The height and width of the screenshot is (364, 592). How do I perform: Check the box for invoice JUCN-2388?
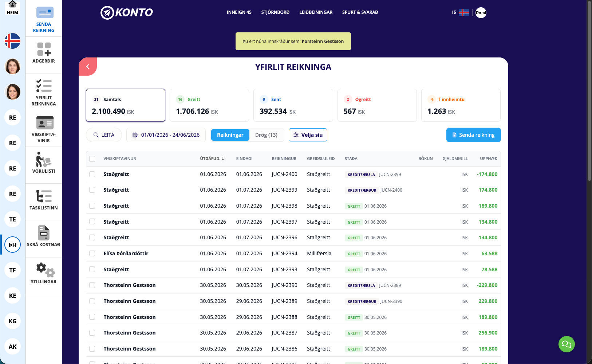(x=92, y=317)
